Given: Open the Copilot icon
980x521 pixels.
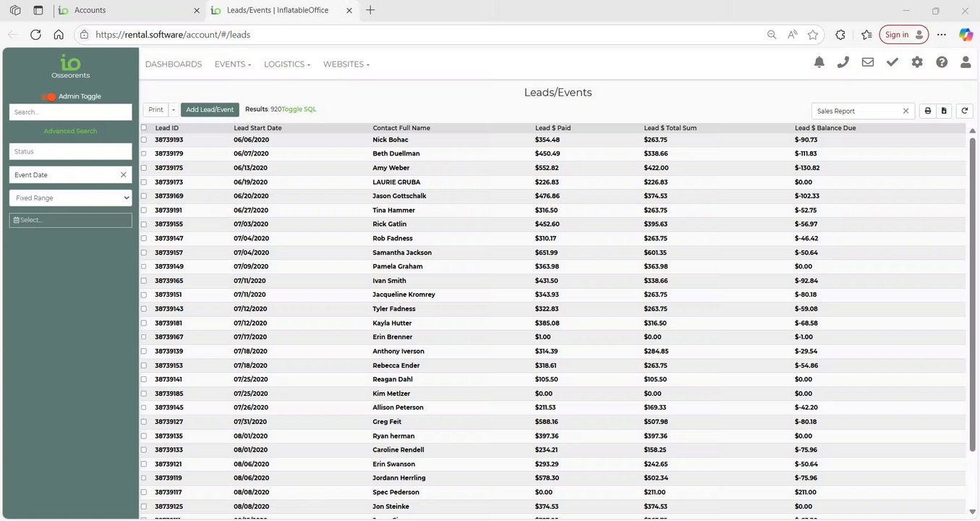Looking at the screenshot, I should (x=966, y=34).
